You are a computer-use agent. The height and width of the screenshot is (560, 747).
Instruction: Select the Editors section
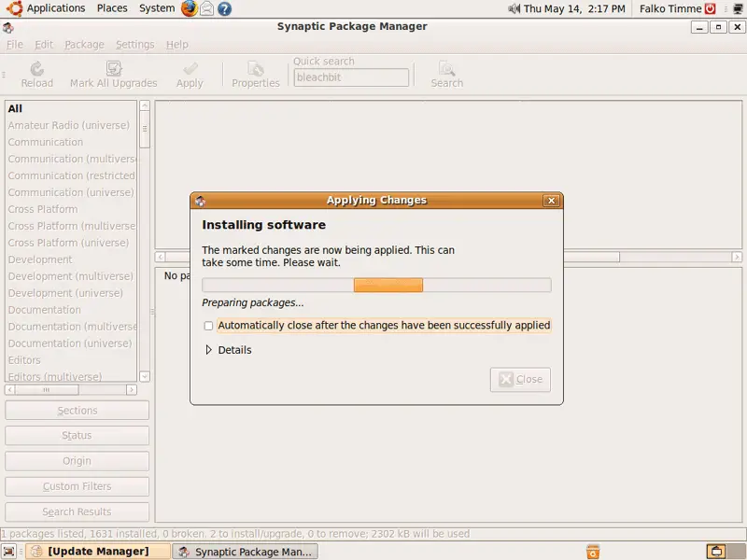71,360
